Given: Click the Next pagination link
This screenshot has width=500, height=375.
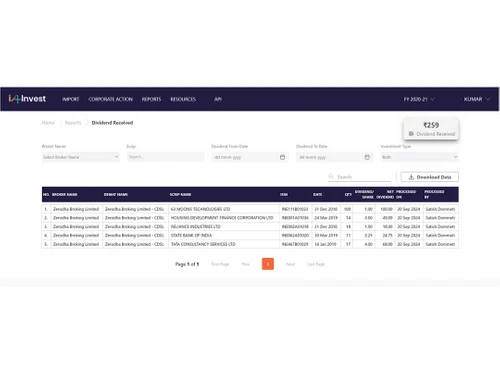Looking at the screenshot, I should click(x=291, y=264).
